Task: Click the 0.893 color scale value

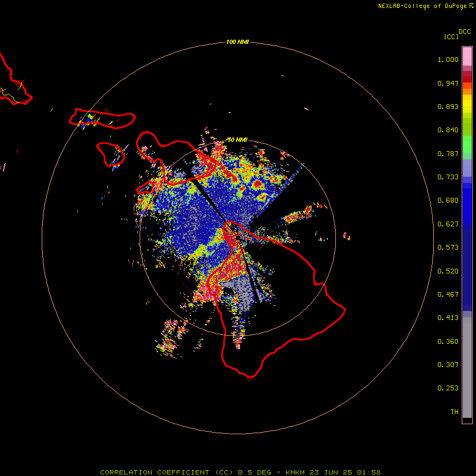Action: click(x=448, y=106)
